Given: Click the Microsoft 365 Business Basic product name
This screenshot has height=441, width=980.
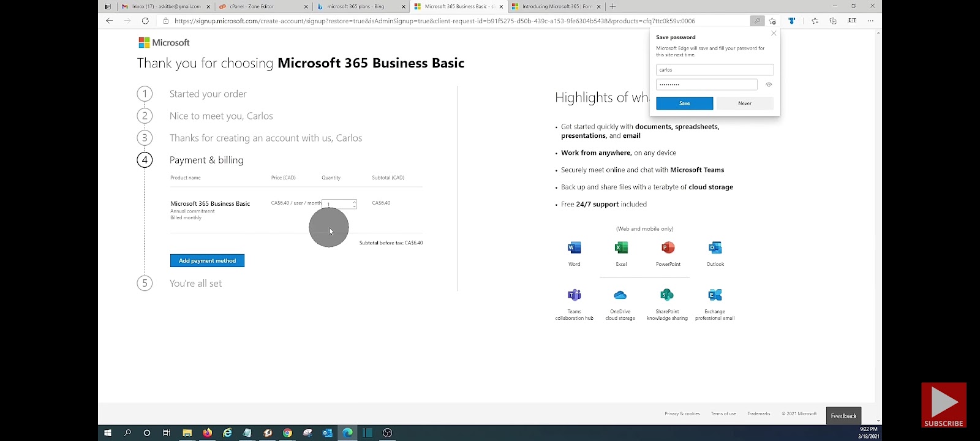Looking at the screenshot, I should click(210, 203).
